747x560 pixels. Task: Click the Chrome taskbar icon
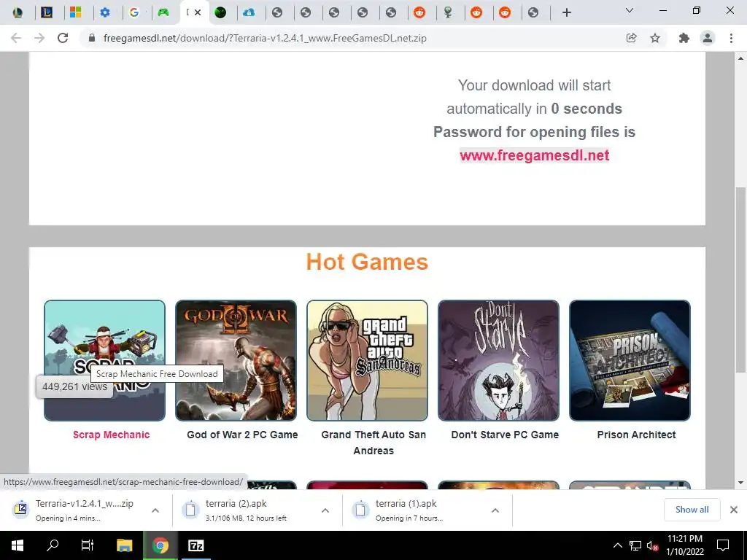160,545
